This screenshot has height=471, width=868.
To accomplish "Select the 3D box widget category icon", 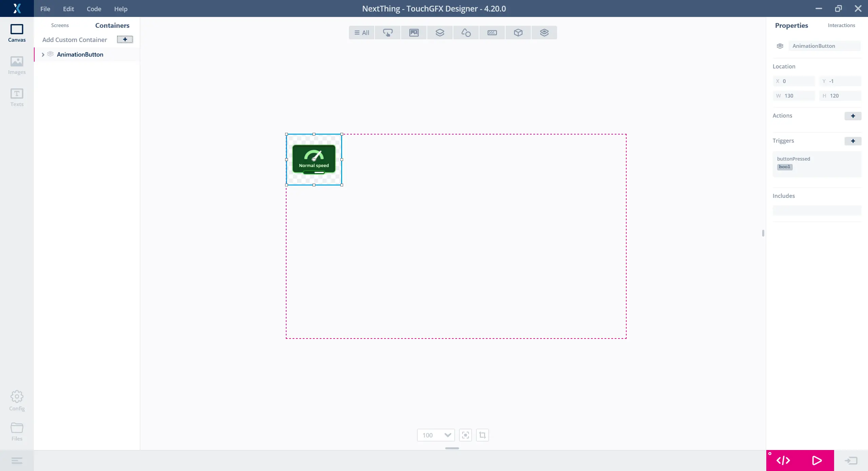I will click(518, 33).
